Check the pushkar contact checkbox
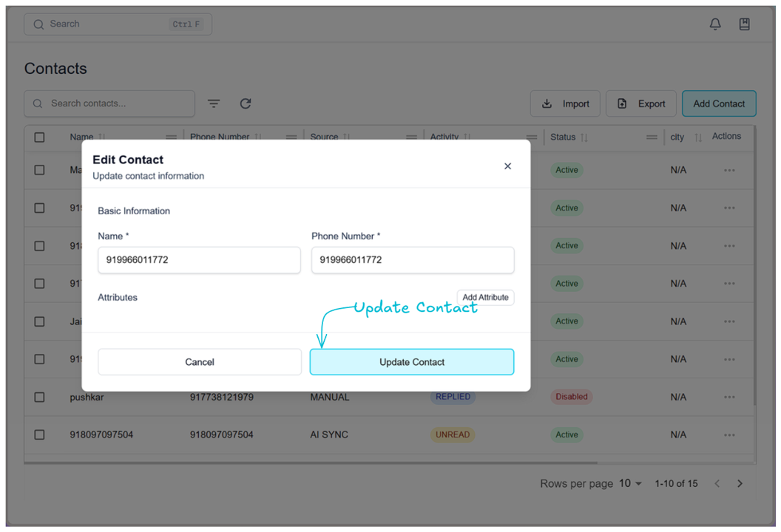The height and width of the screenshot is (532, 781). point(40,398)
